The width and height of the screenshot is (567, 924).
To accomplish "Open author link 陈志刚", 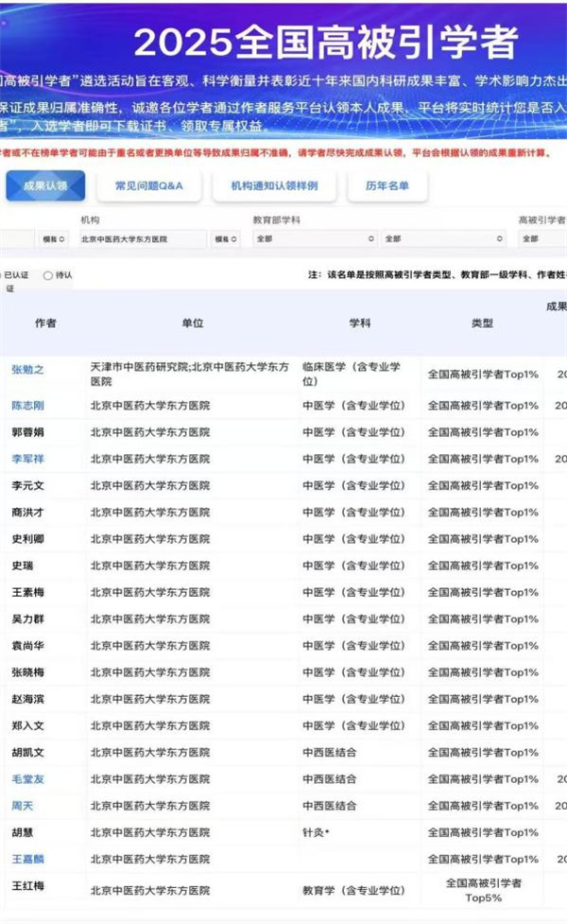I will point(27,406).
